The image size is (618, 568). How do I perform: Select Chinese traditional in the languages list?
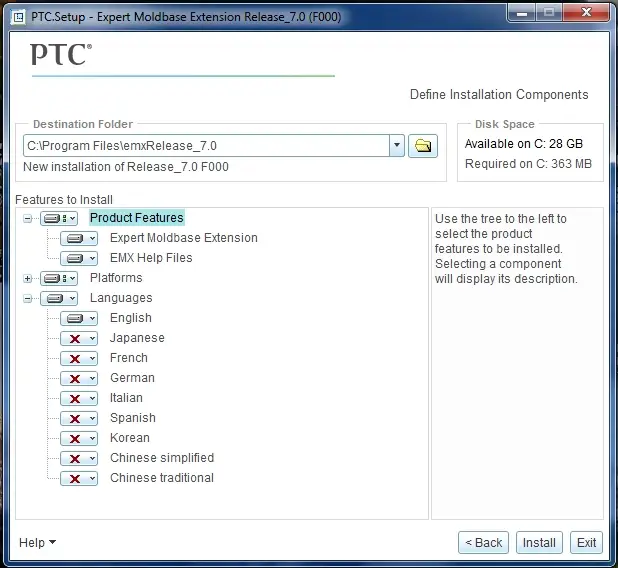click(162, 478)
